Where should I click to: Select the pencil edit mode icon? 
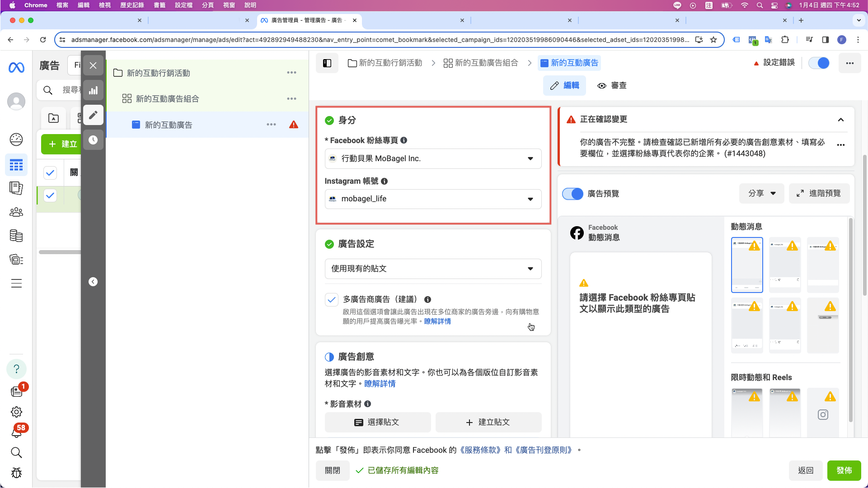(93, 115)
